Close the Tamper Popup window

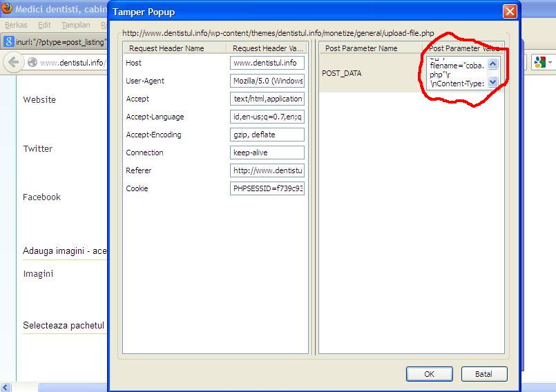510,12
